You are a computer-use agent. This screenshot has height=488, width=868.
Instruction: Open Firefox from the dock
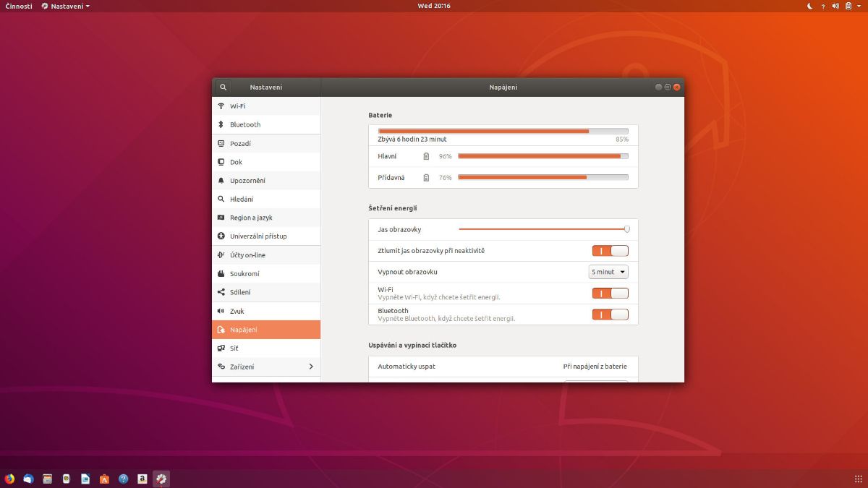pyautogui.click(x=9, y=479)
